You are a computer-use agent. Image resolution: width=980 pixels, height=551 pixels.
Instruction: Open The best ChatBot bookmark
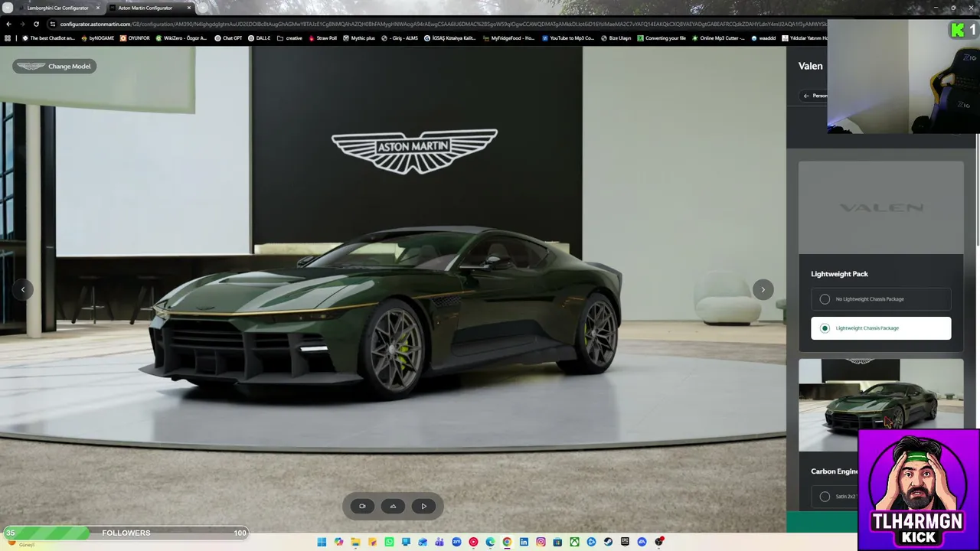[x=48, y=38]
